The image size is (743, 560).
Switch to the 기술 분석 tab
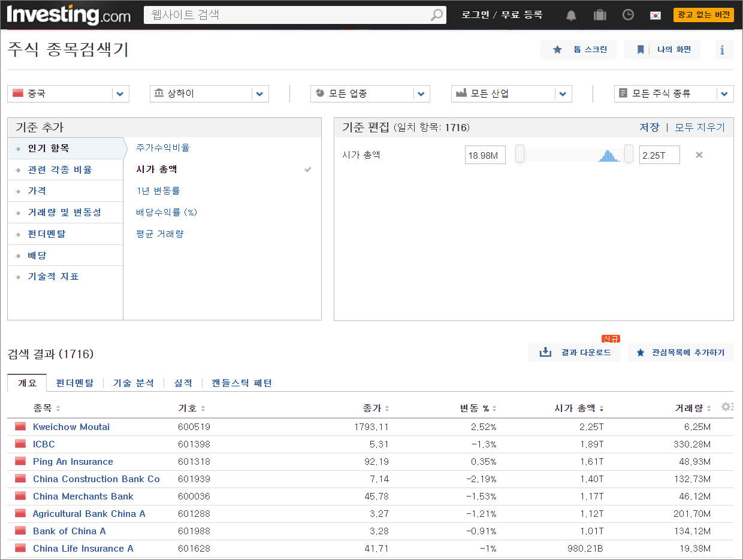[x=133, y=383]
